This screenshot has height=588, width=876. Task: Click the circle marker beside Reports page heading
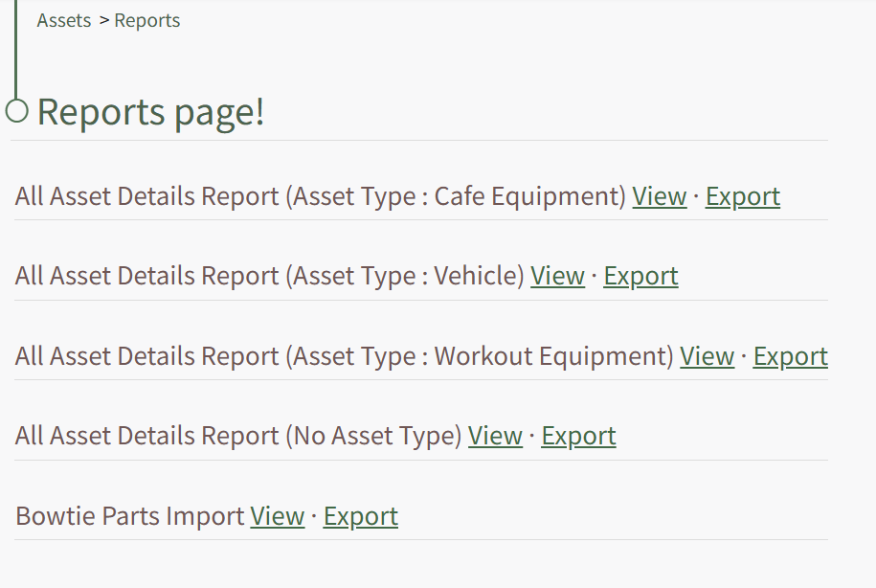(x=16, y=111)
